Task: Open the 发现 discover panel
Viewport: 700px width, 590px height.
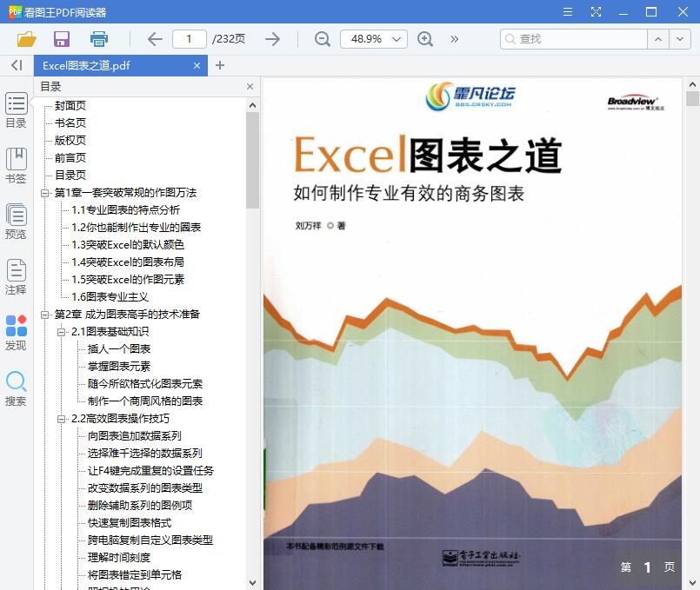Action: pyautogui.click(x=16, y=333)
